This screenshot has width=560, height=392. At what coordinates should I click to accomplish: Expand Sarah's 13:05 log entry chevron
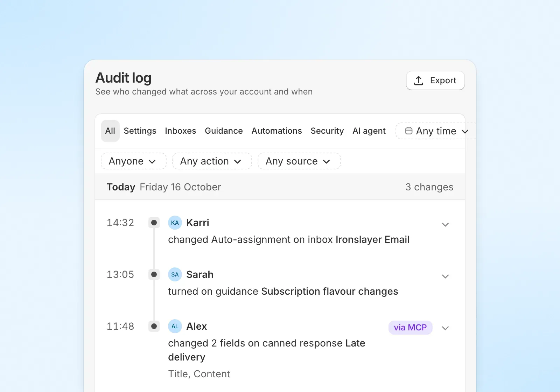[445, 276]
